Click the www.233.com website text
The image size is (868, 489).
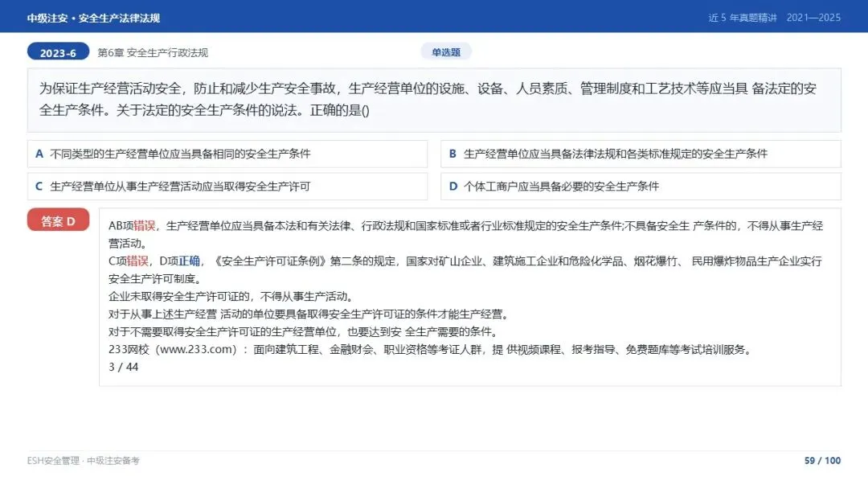click(197, 349)
